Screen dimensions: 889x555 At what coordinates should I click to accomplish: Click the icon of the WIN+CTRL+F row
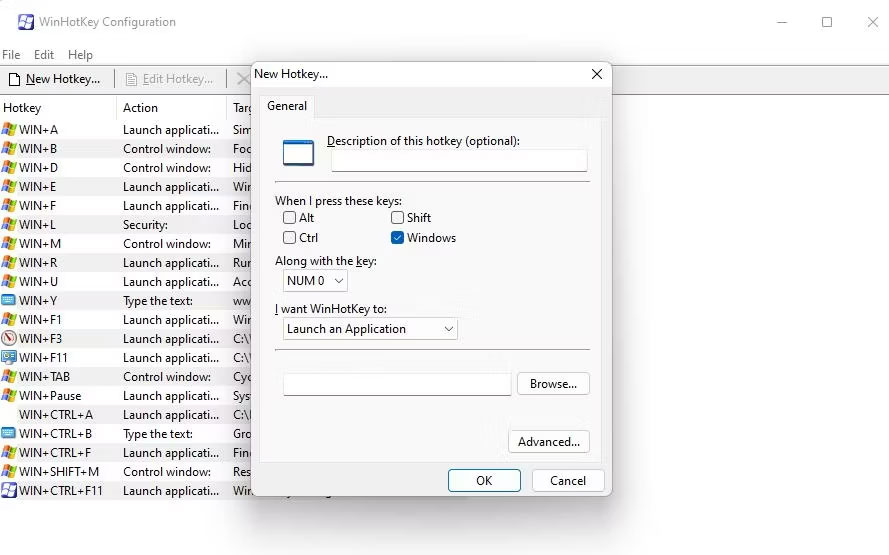pyautogui.click(x=9, y=452)
